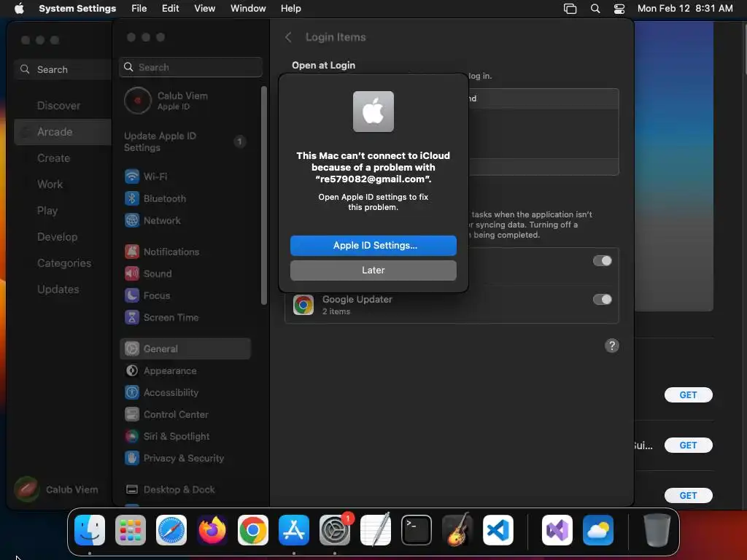
Task: Open the Edit menu
Action: tap(170, 9)
